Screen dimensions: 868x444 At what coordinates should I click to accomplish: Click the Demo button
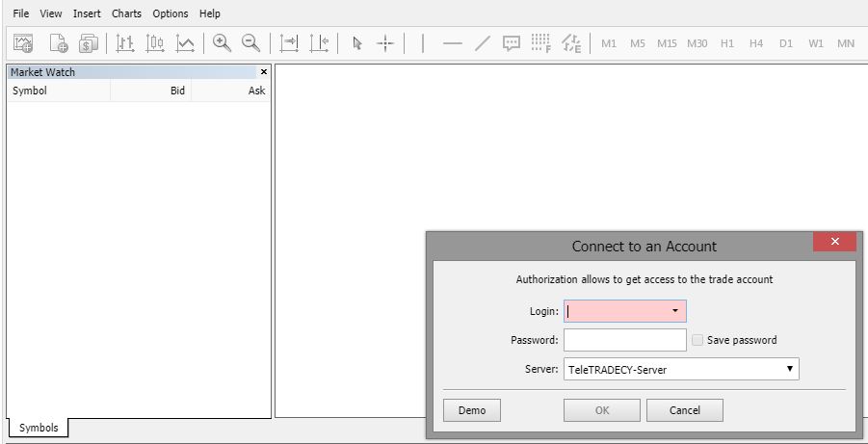coord(472,410)
